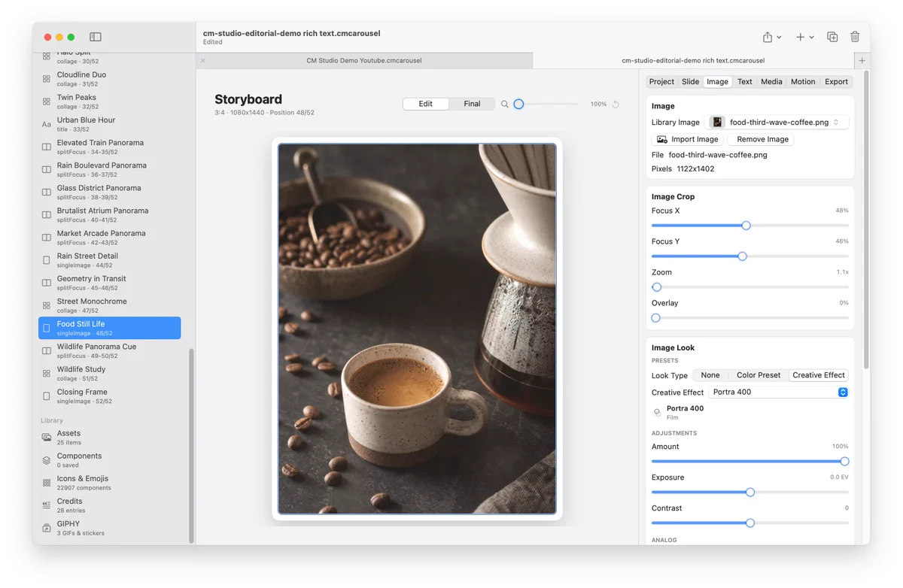
Task: Set Look Type to Color Preset
Action: click(759, 375)
